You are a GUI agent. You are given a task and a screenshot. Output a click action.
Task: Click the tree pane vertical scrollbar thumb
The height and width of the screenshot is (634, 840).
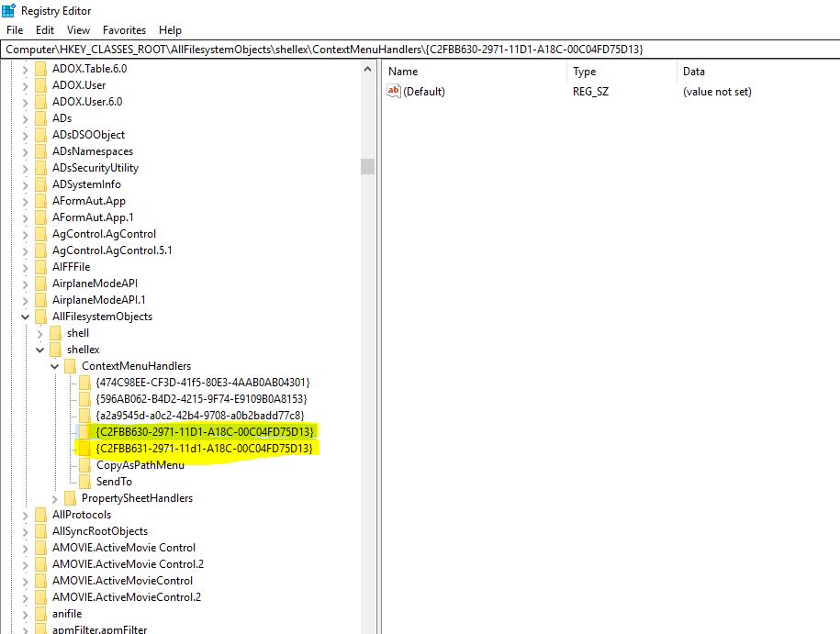(367, 166)
